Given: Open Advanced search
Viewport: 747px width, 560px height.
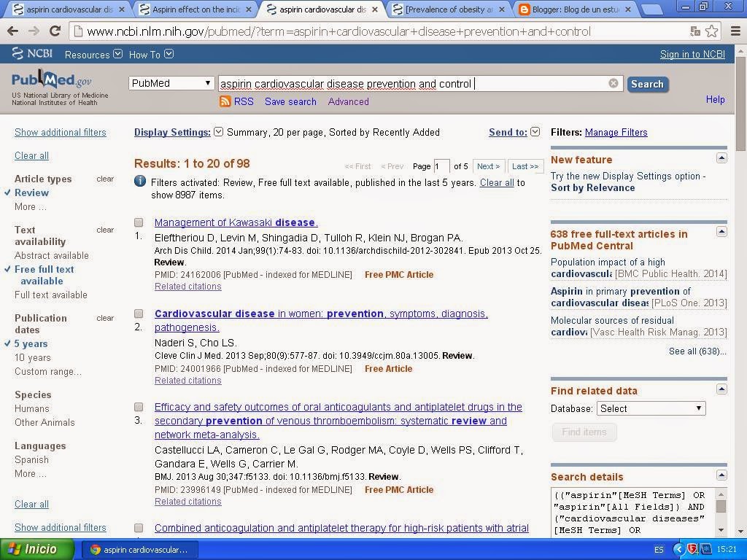Looking at the screenshot, I should [348, 101].
